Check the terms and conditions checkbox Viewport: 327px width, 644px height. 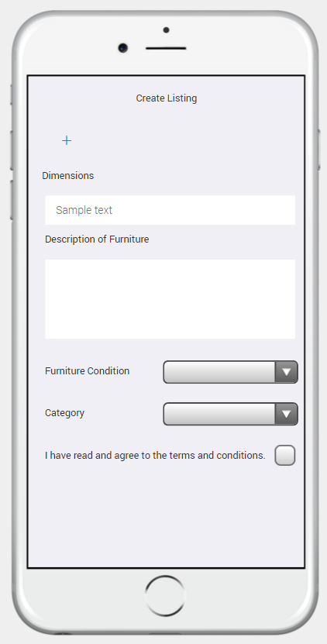click(284, 455)
